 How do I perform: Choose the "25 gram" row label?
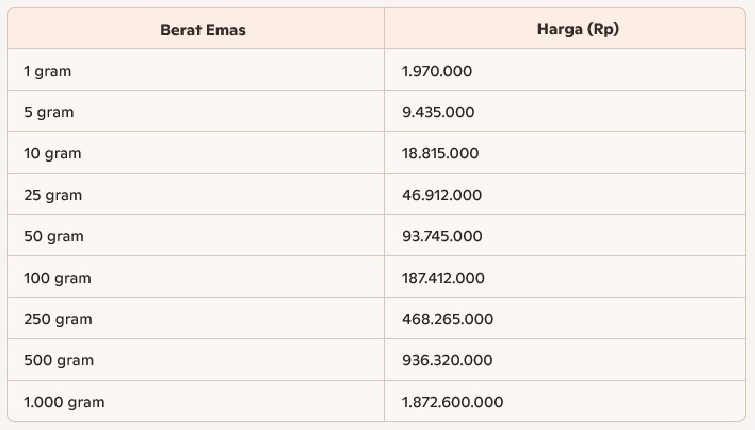point(53,195)
